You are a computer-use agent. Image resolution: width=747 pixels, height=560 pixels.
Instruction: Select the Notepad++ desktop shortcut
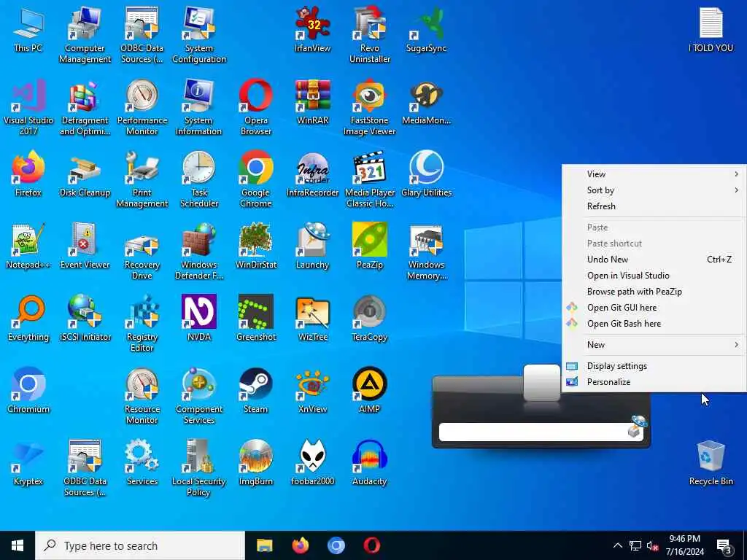pyautogui.click(x=28, y=246)
